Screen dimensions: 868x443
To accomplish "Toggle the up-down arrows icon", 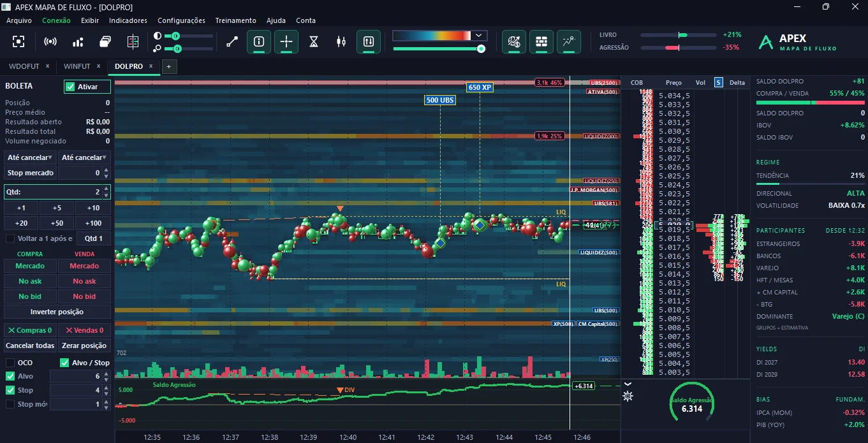I will [x=369, y=42].
